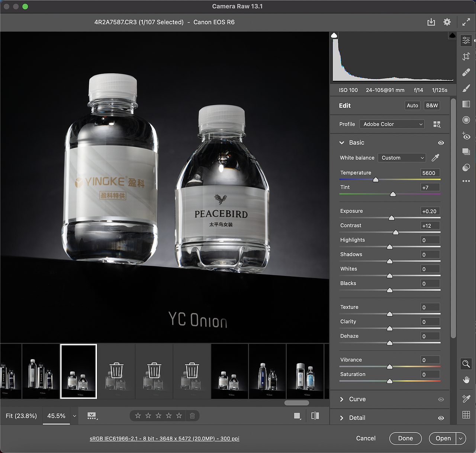The image size is (476, 453).
Task: Open workflow options link sRGB IEC61966-2.1
Action: pyautogui.click(x=164, y=439)
